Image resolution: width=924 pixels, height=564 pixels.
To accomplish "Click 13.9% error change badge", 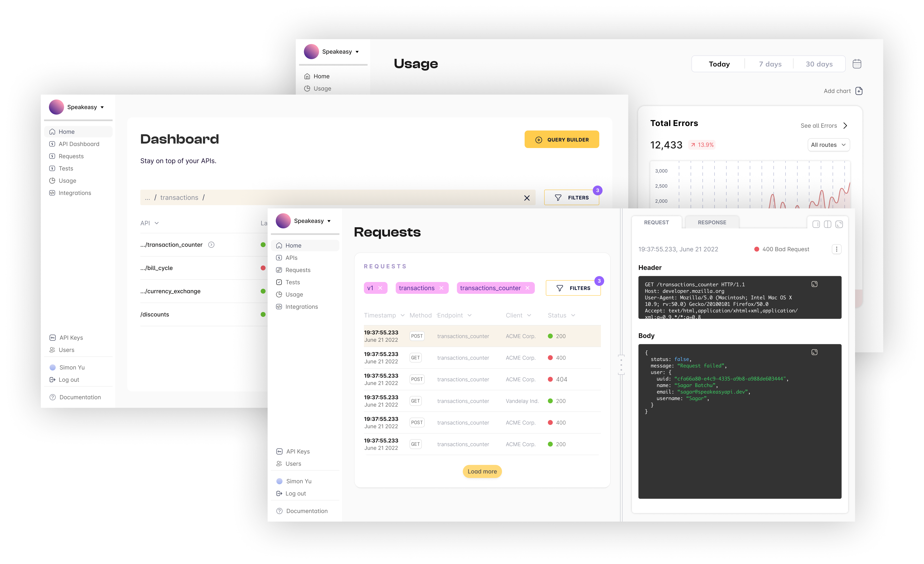I will 702,145.
